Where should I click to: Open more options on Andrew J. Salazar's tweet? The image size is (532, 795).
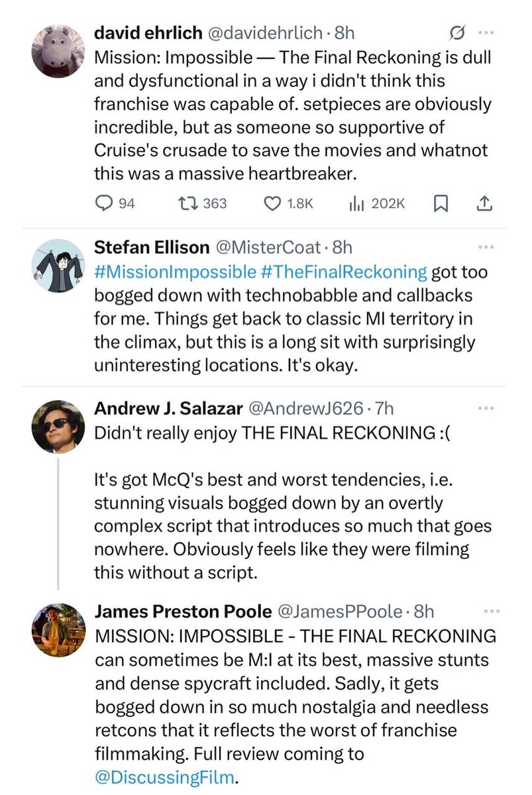pyautogui.click(x=486, y=407)
